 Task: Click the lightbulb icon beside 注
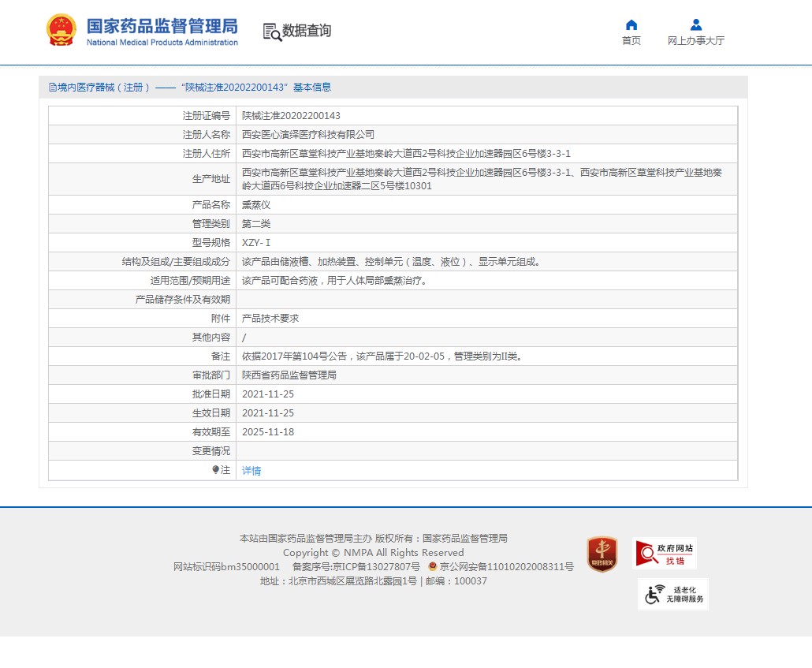point(215,469)
